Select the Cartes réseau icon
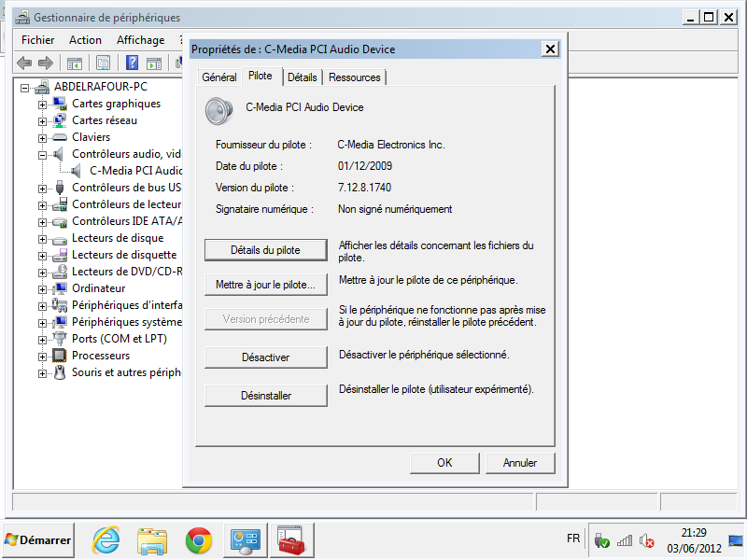The width and height of the screenshot is (747, 560). [x=60, y=120]
